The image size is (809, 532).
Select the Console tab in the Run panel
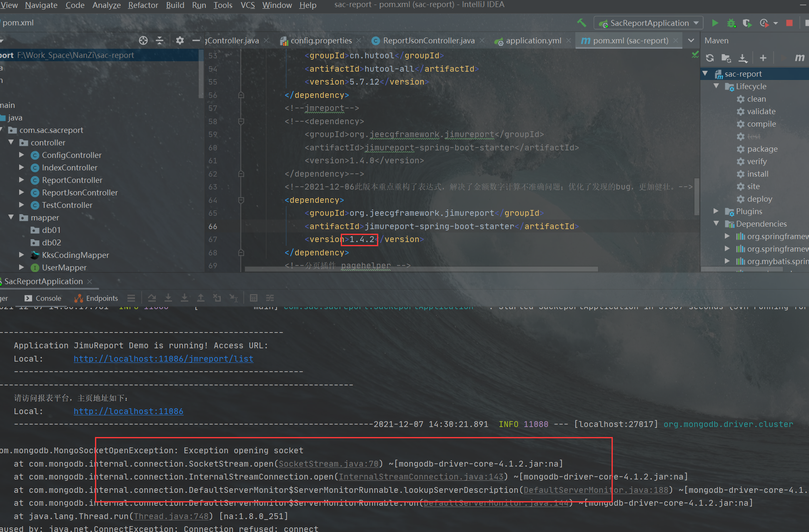43,298
